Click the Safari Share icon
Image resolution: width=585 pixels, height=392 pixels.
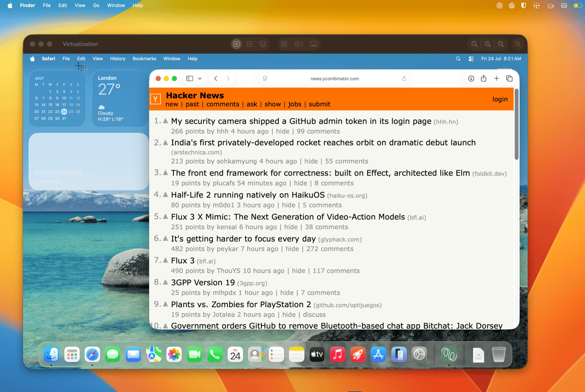pos(484,78)
